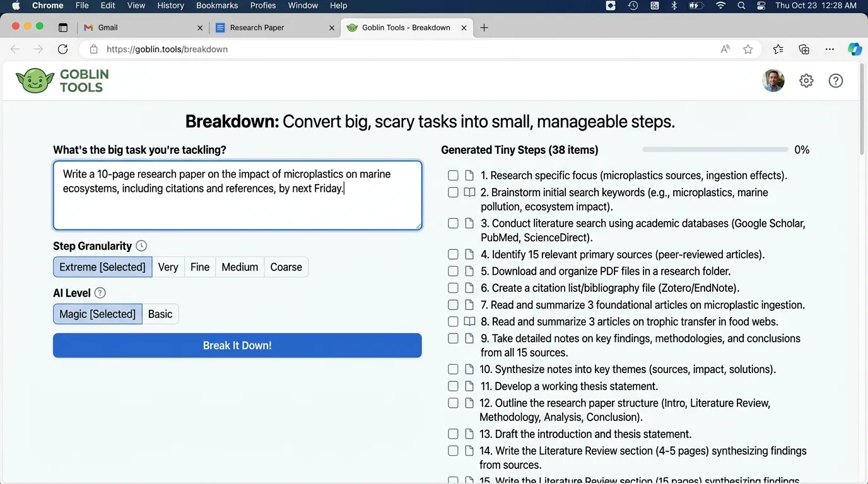Open AI Level help icon
868x484 pixels.
click(100, 293)
